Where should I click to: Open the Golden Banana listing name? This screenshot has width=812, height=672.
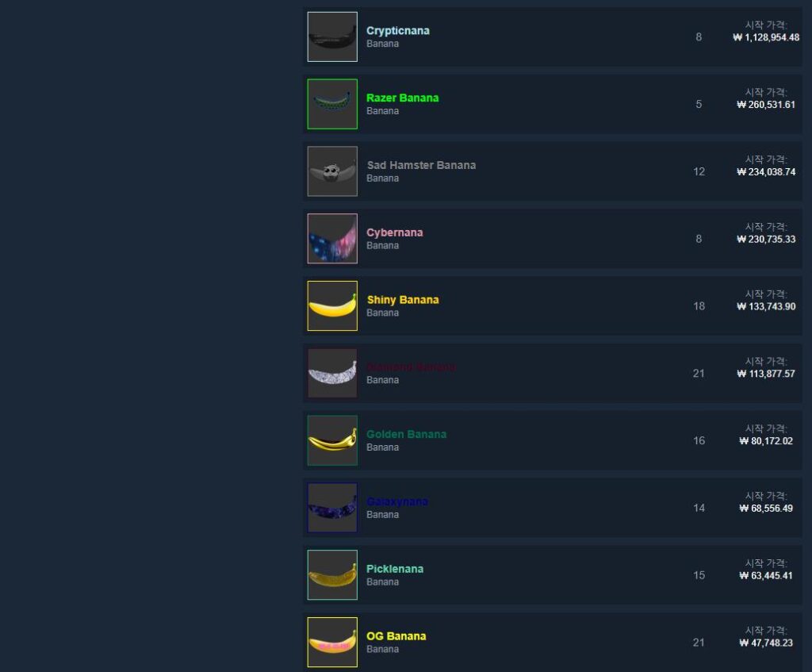(x=406, y=434)
